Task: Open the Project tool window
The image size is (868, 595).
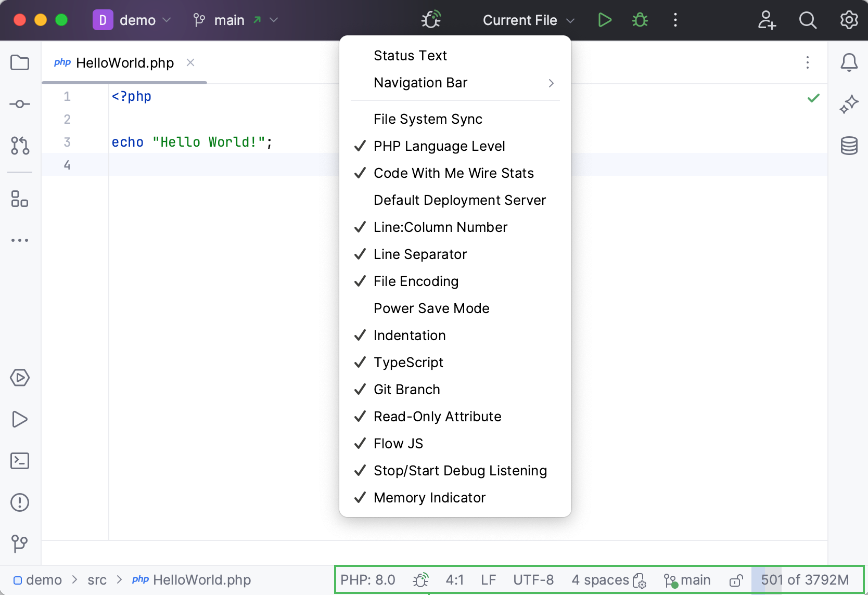Action: 20,62
